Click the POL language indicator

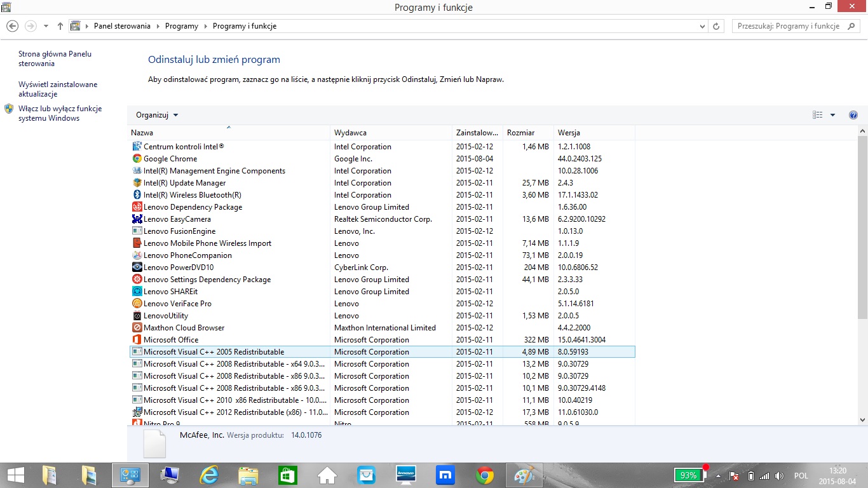[x=801, y=476]
